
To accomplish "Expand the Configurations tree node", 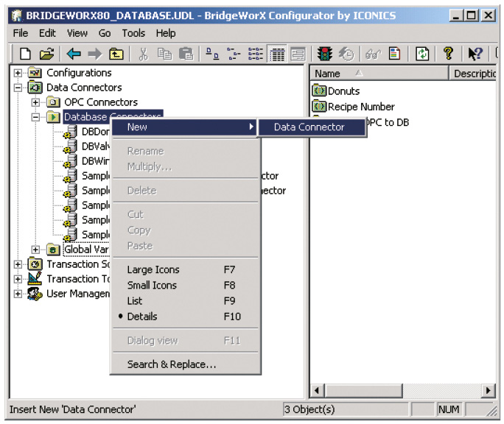I will coord(18,73).
